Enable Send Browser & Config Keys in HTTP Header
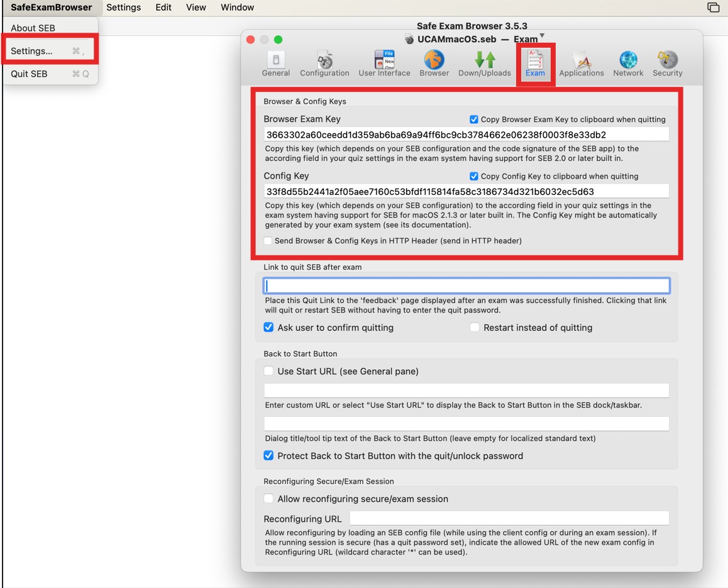 pyautogui.click(x=268, y=241)
